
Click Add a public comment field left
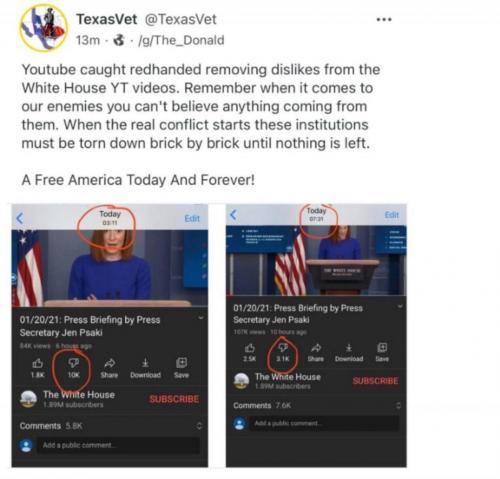[118, 445]
